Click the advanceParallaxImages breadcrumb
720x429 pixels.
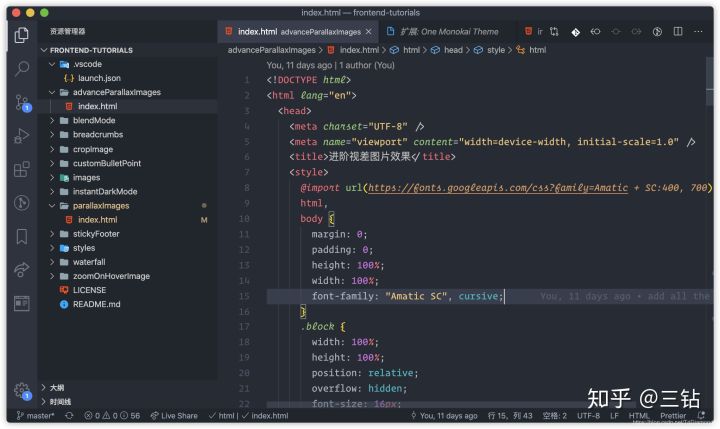(x=271, y=50)
